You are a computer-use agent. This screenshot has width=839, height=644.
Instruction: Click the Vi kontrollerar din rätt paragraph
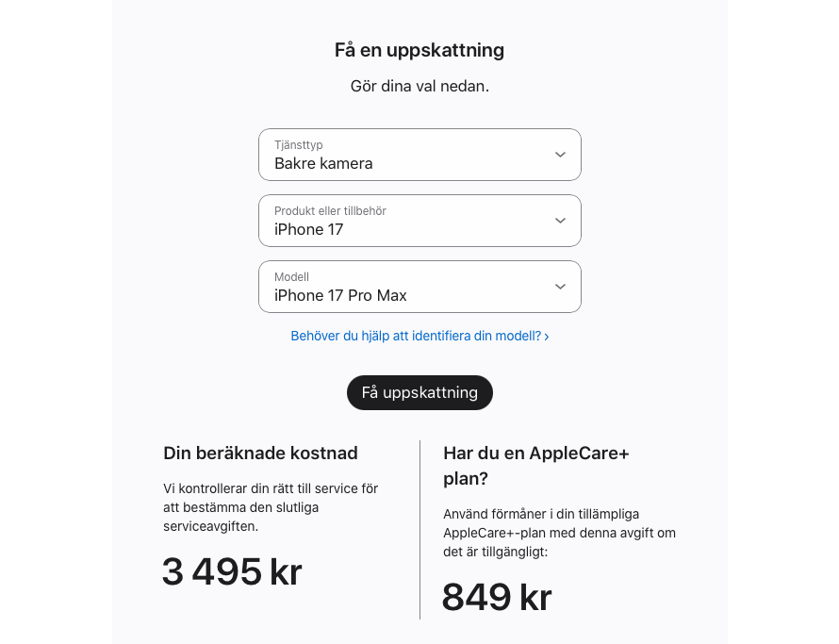coord(271,507)
